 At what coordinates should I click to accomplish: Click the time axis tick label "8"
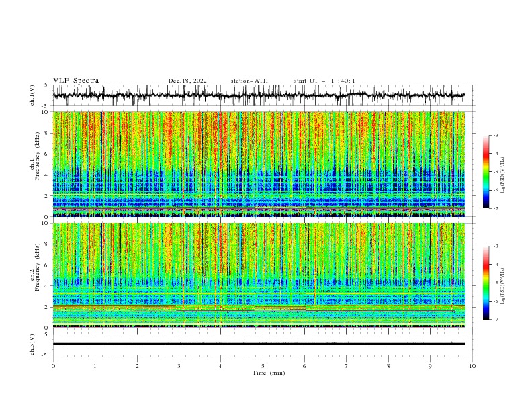click(388, 366)
